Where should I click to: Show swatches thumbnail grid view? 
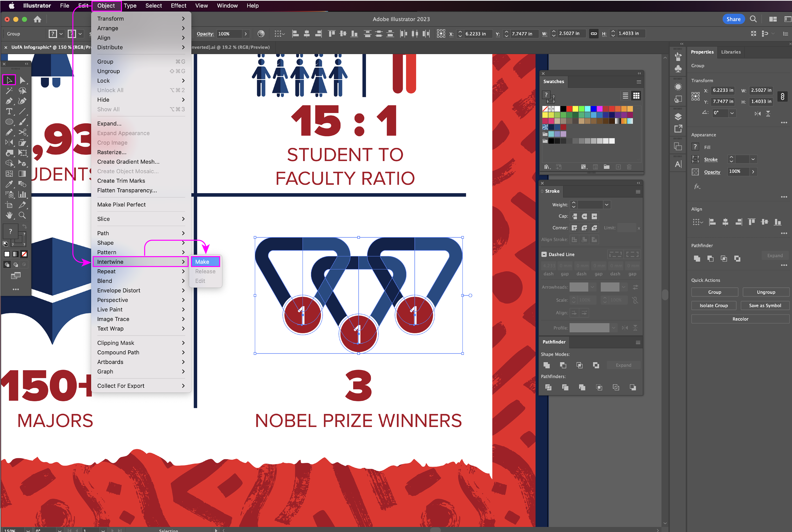pyautogui.click(x=636, y=96)
